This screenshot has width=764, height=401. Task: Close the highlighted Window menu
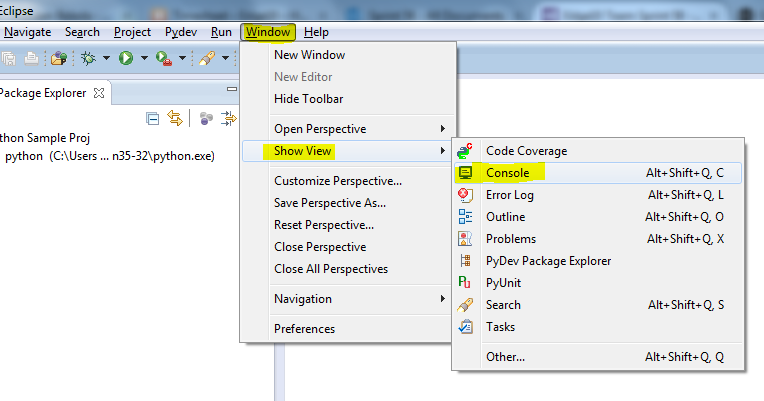pyautogui.click(x=268, y=32)
